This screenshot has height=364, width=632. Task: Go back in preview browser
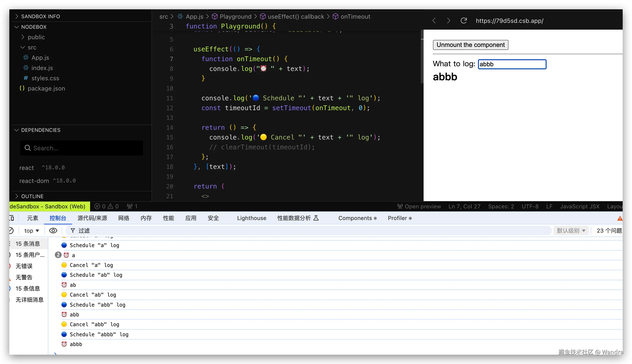pyautogui.click(x=434, y=21)
